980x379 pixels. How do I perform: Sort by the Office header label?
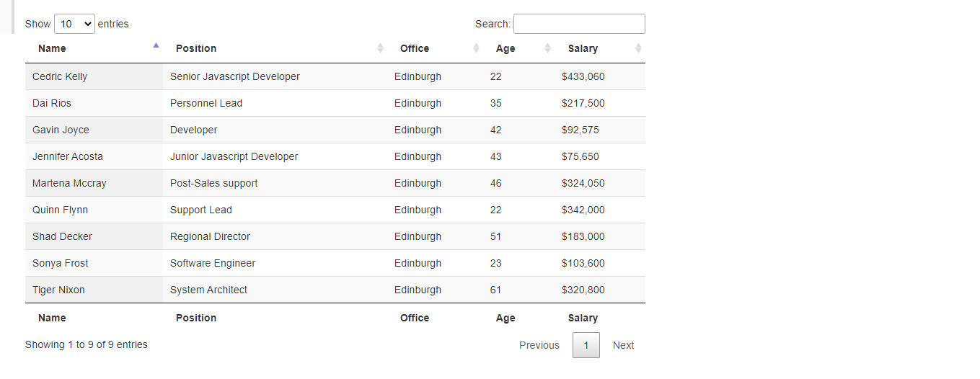click(x=415, y=48)
